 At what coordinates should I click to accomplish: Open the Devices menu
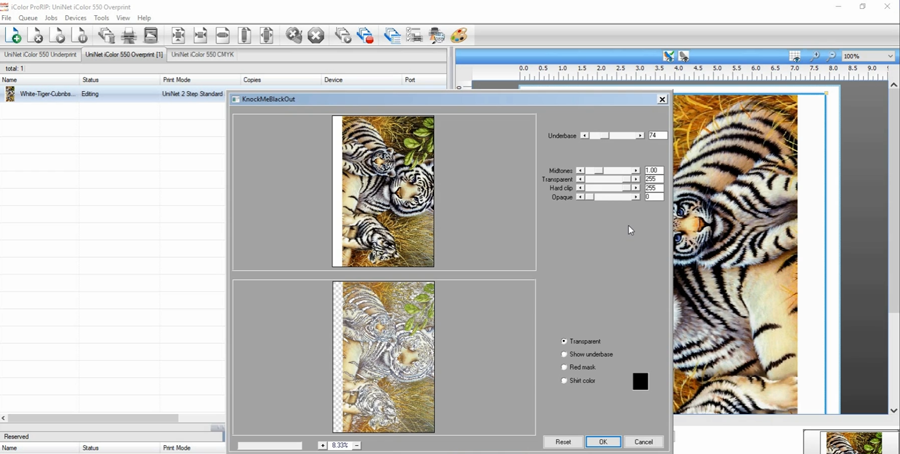click(75, 18)
